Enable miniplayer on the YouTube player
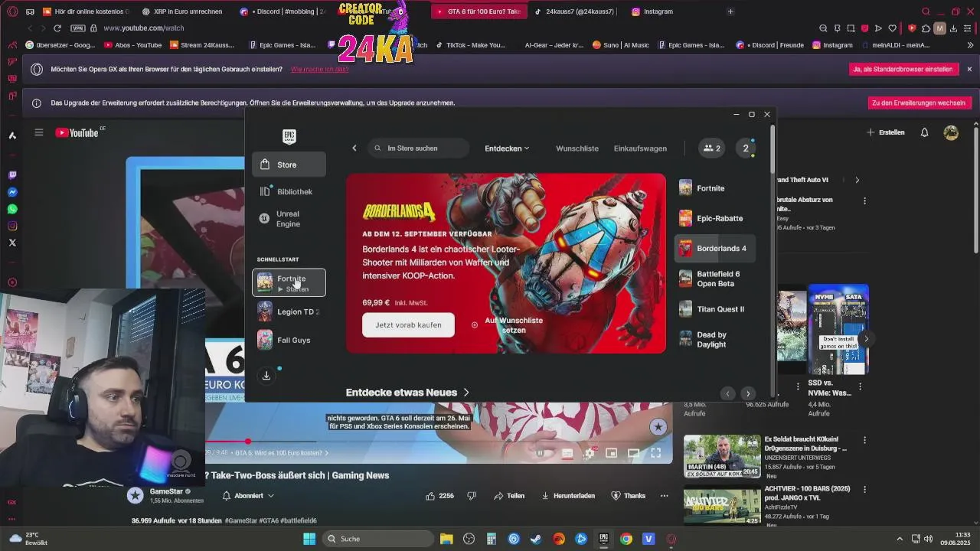Viewport: 980px width, 551px height. point(612,453)
